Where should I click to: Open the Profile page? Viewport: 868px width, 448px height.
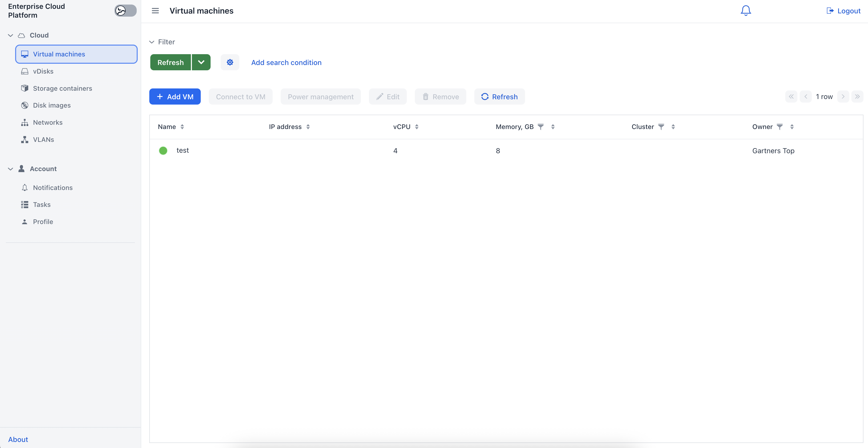tap(43, 221)
